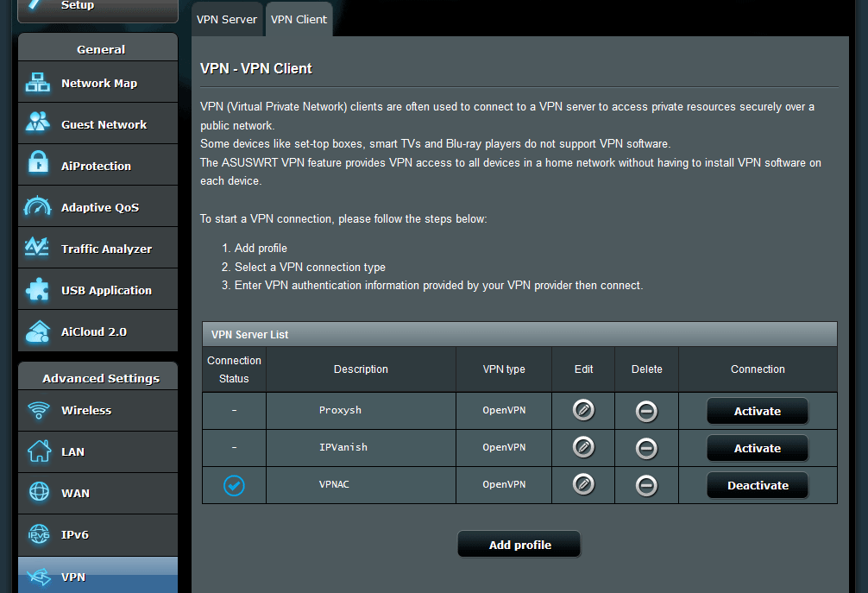The image size is (868, 593).
Task: Switch to the VPN Server tab
Action: pos(226,19)
